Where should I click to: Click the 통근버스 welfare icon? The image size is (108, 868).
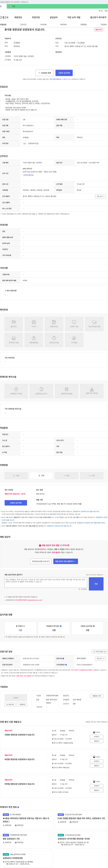14,324
